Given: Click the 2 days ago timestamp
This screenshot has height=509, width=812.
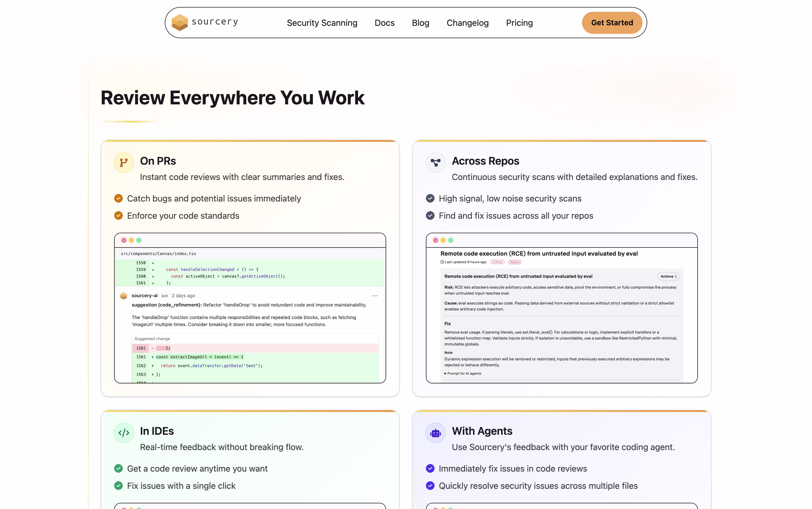Looking at the screenshot, I should (183, 296).
